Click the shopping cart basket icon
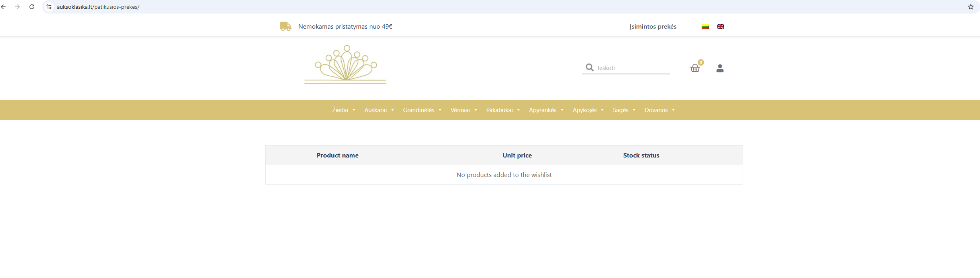This screenshot has height=278, width=980. click(695, 68)
